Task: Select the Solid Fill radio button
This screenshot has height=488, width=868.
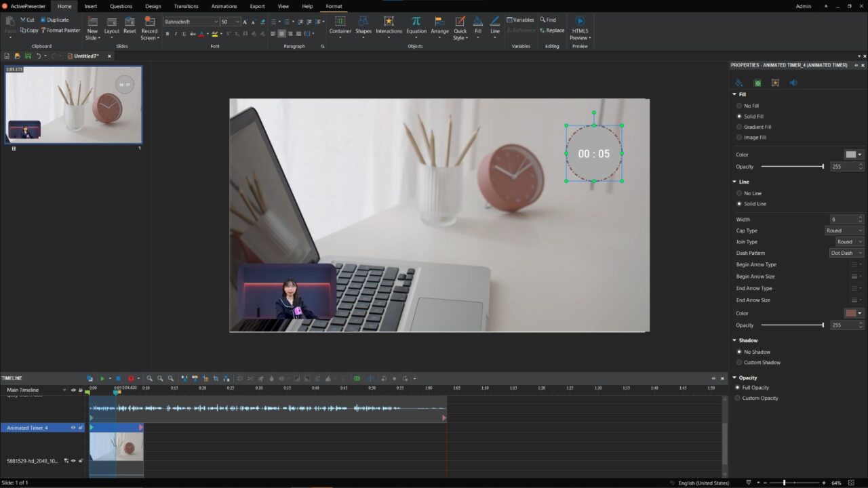Action: [x=739, y=116]
